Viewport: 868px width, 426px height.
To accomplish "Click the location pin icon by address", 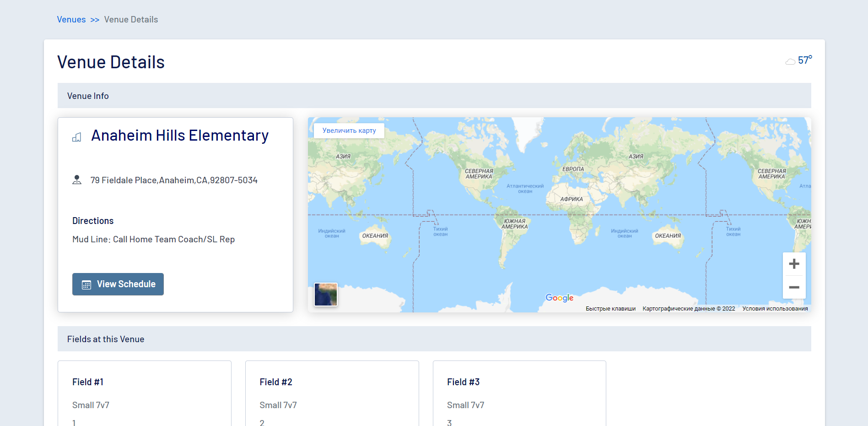I will click(77, 180).
